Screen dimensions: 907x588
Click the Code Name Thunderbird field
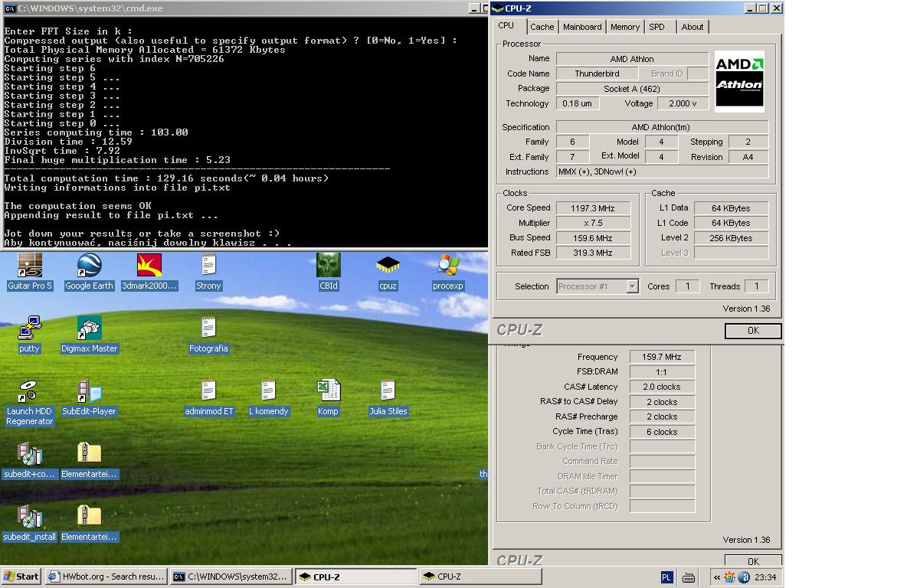point(597,73)
